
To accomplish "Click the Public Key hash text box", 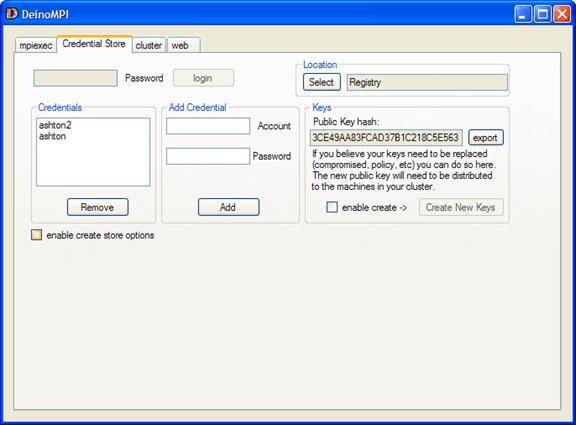I will 386,138.
